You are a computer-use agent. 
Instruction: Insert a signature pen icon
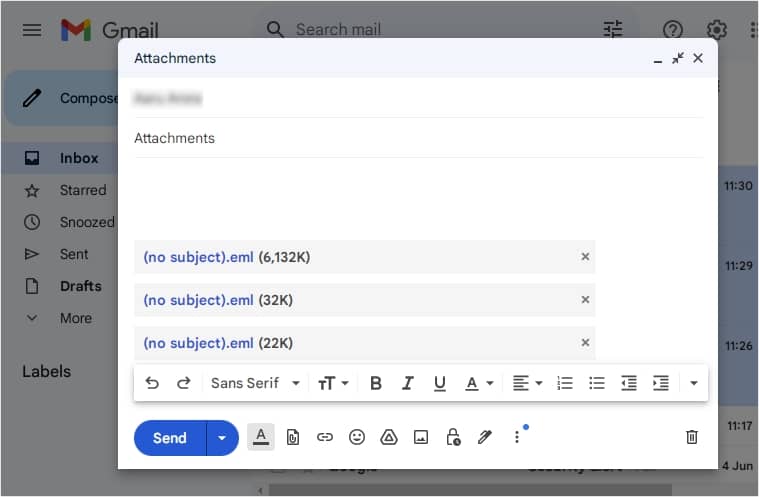pyautogui.click(x=485, y=437)
